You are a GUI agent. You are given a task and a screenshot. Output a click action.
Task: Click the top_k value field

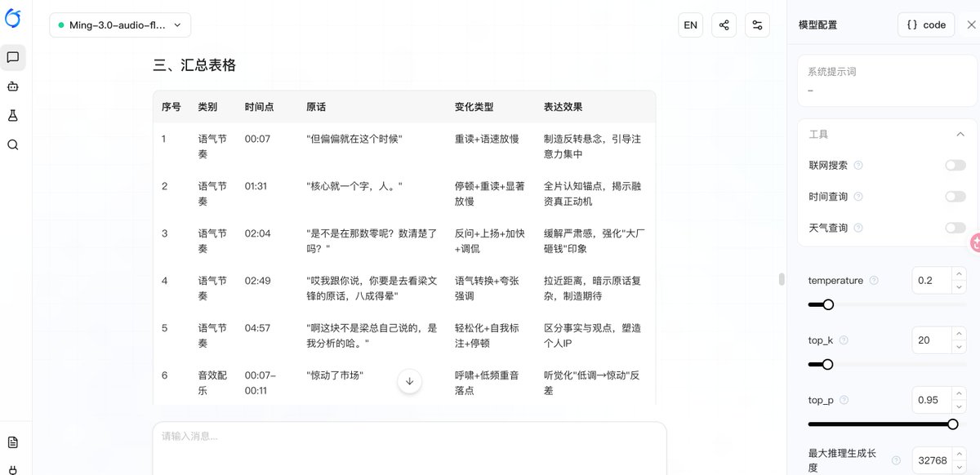[x=932, y=340]
